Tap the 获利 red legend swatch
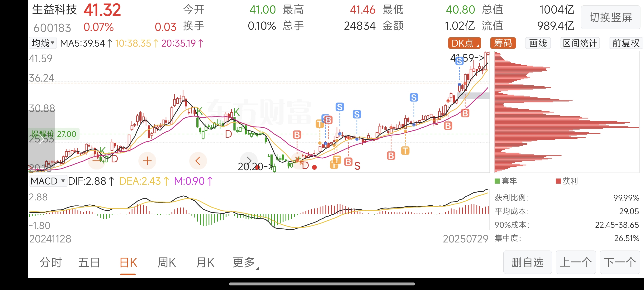Viewport: 644px width, 290px height. [x=558, y=181]
